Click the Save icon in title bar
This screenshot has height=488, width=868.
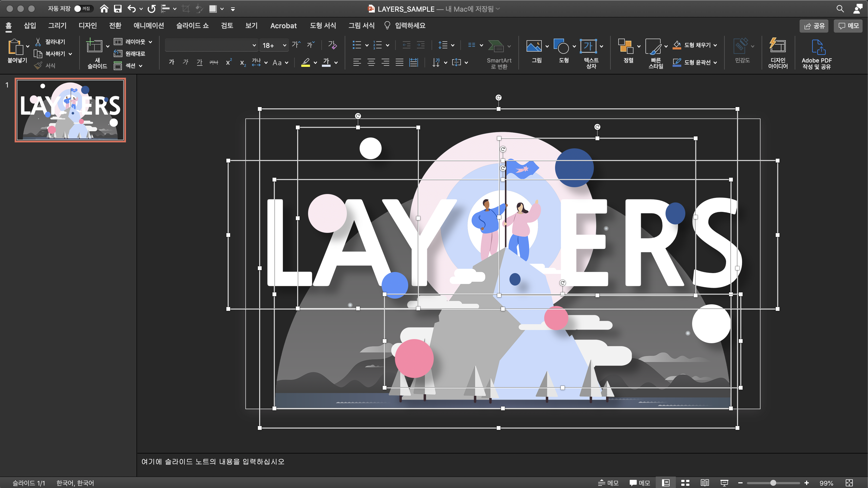pos(118,9)
